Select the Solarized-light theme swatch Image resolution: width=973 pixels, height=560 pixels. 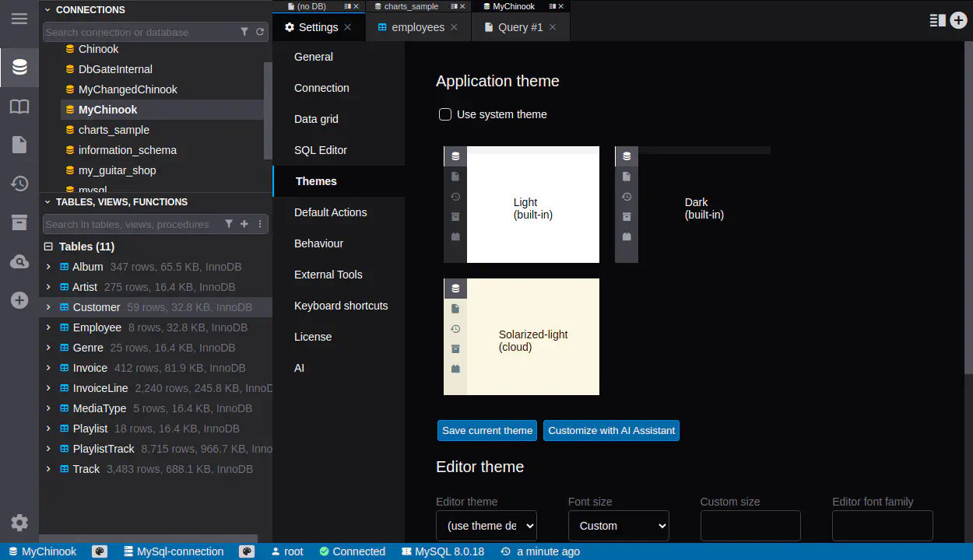tap(522, 337)
